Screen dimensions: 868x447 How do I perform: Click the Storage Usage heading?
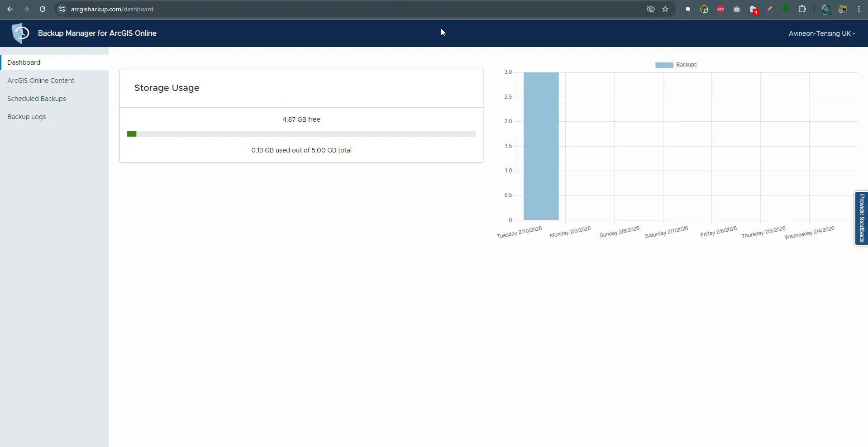pos(167,88)
